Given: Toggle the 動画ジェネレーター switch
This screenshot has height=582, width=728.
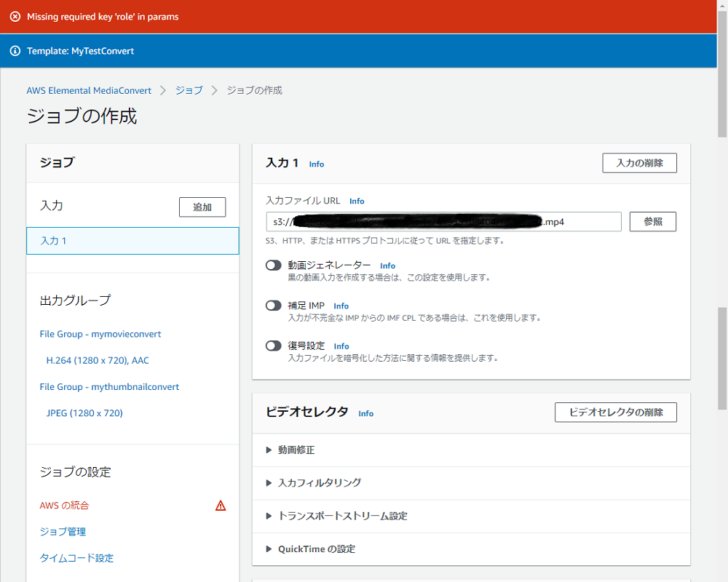Looking at the screenshot, I should click(274, 266).
